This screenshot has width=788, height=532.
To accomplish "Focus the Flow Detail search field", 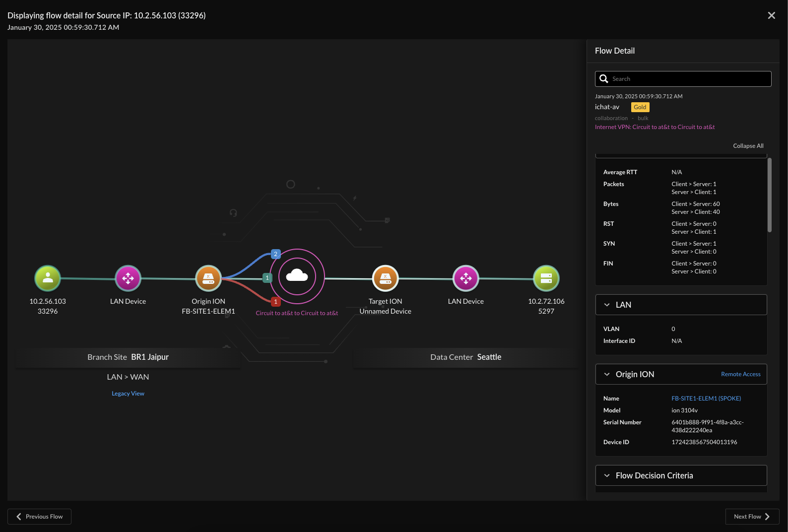I will point(683,79).
